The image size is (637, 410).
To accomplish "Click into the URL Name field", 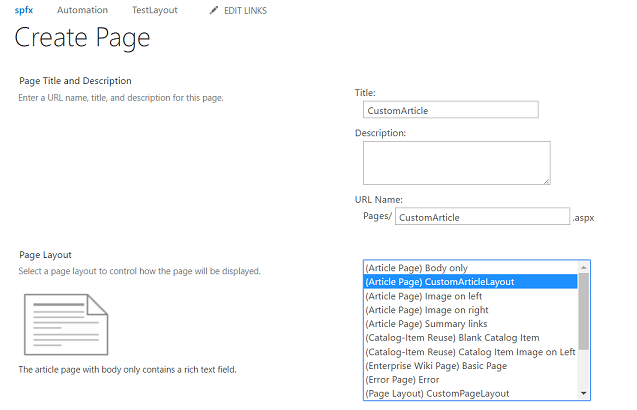I will coord(482,217).
